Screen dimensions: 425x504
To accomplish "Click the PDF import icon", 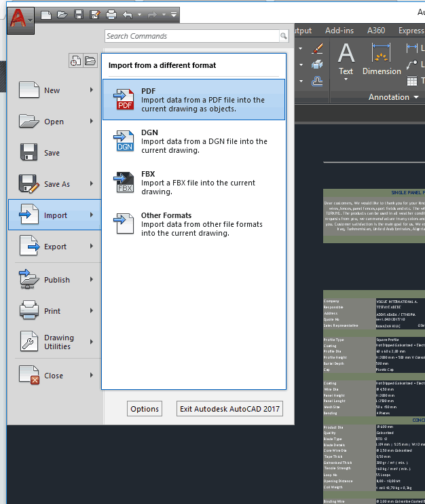I will pos(124,99).
